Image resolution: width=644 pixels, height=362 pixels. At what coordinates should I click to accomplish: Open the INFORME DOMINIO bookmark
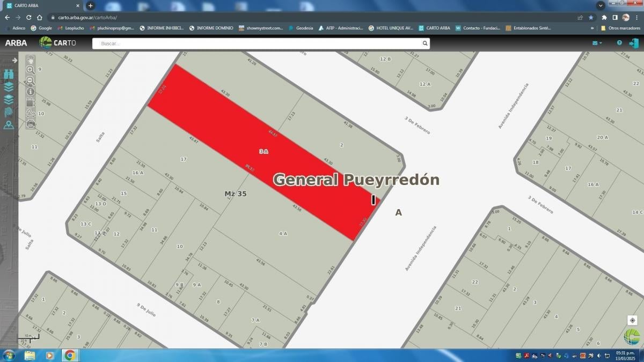click(x=211, y=28)
